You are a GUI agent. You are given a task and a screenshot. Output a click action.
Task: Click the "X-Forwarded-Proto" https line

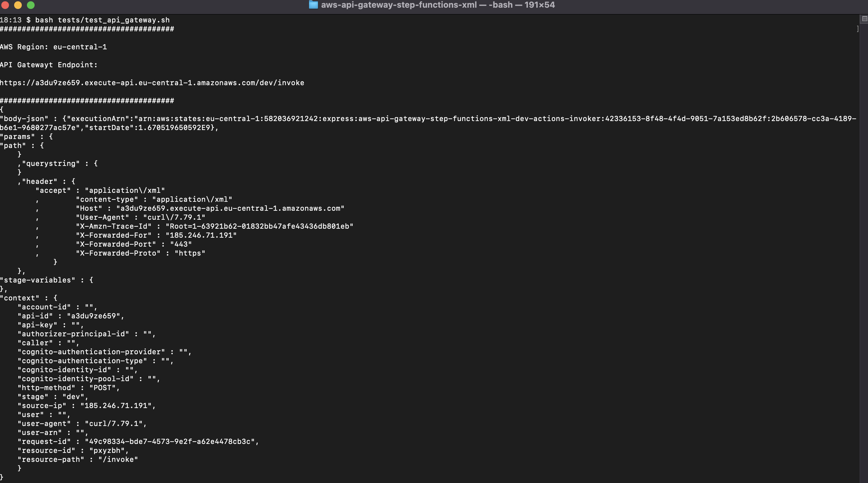[x=140, y=253]
